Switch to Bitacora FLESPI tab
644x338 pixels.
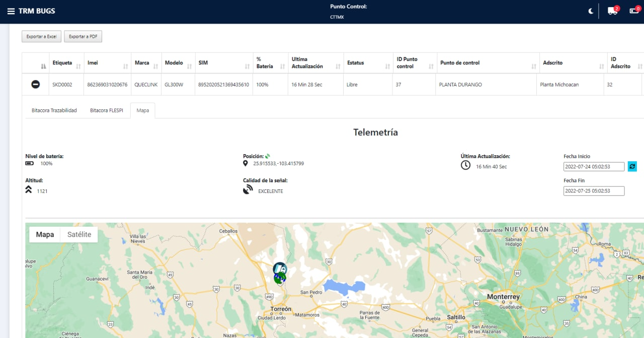[106, 110]
